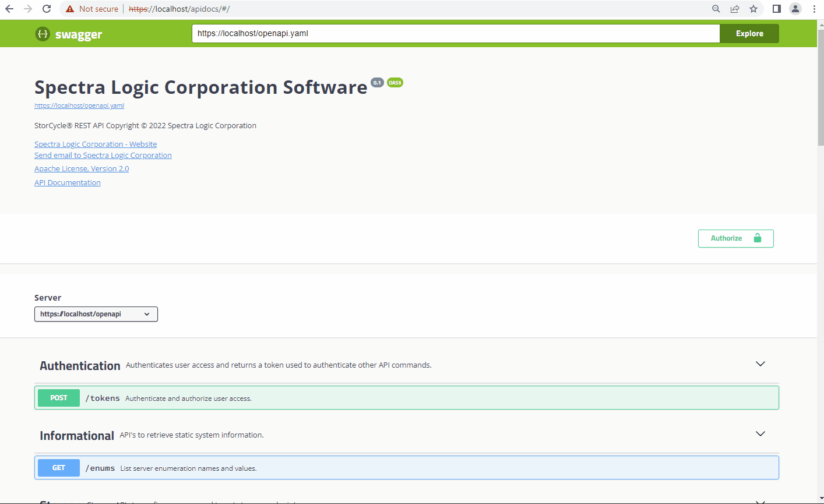
Task: Reload the page with refresh icon
Action: click(x=47, y=9)
